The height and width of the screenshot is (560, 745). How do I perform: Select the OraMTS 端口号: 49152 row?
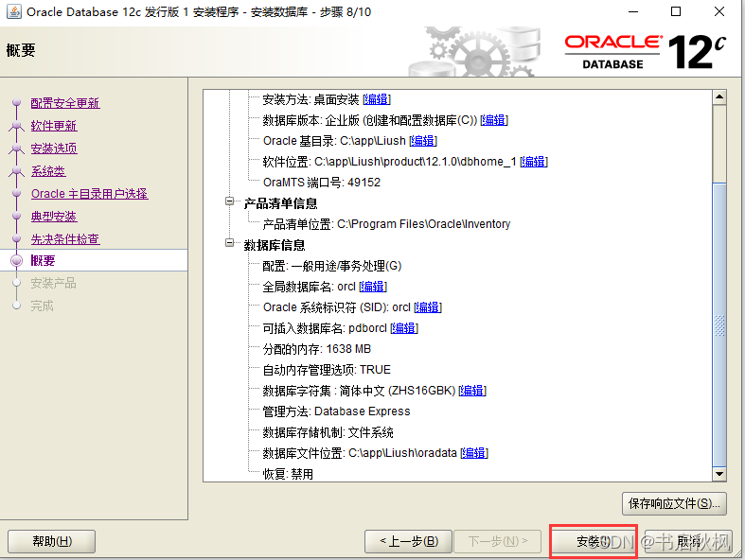click(322, 183)
